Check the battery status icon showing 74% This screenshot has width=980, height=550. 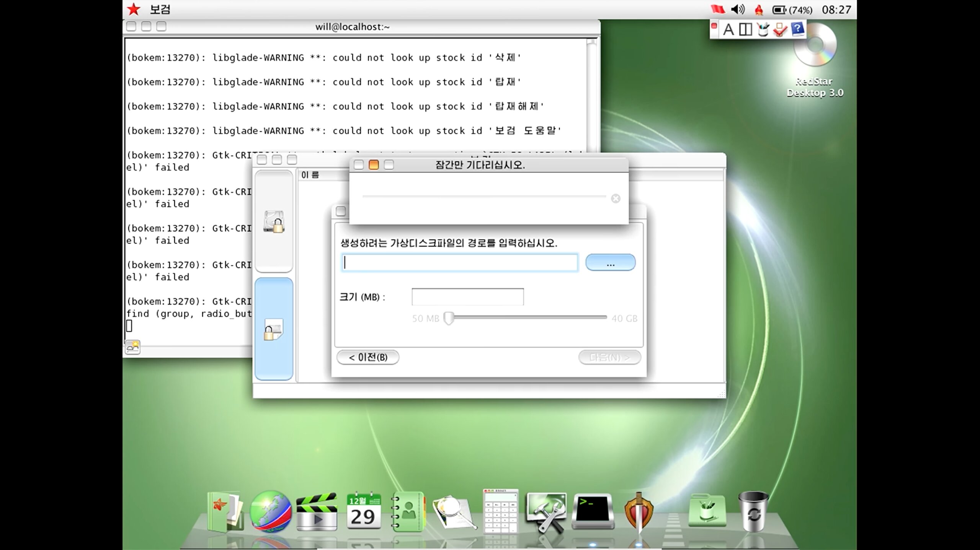pyautogui.click(x=792, y=10)
